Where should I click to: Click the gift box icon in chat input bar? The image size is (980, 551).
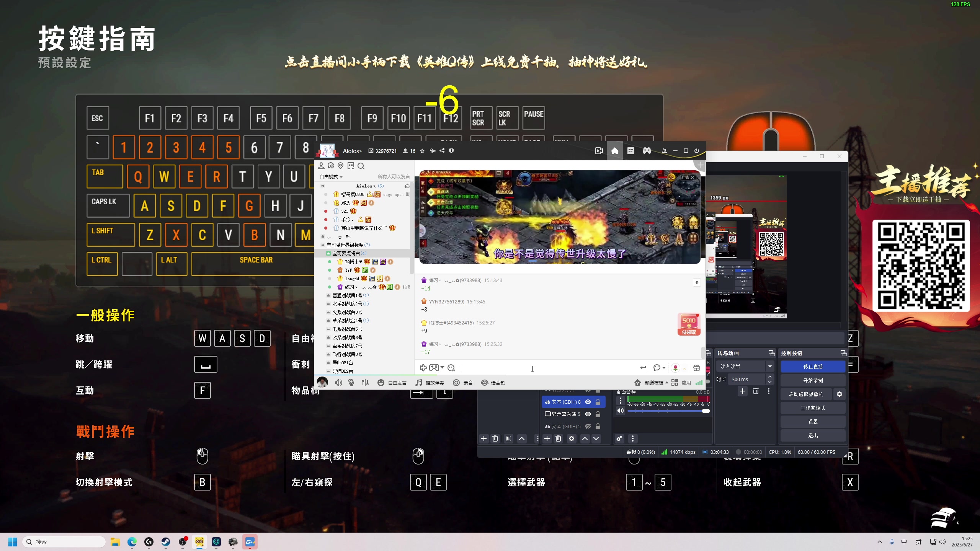pyautogui.click(x=696, y=368)
